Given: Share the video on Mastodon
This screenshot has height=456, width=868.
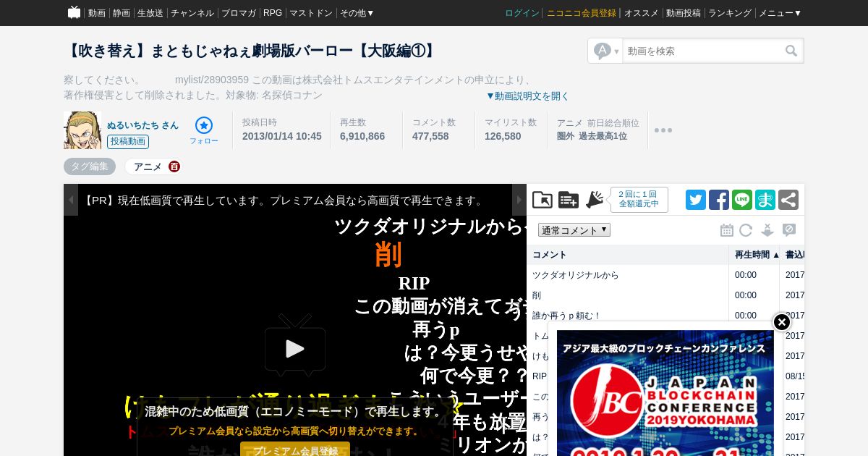Looking at the screenshot, I should coord(765,200).
